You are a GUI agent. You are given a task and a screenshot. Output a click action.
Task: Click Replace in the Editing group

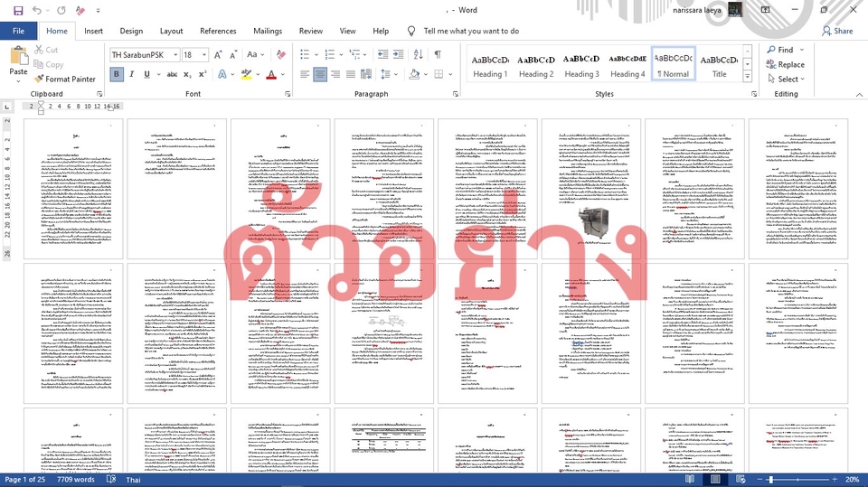(786, 65)
